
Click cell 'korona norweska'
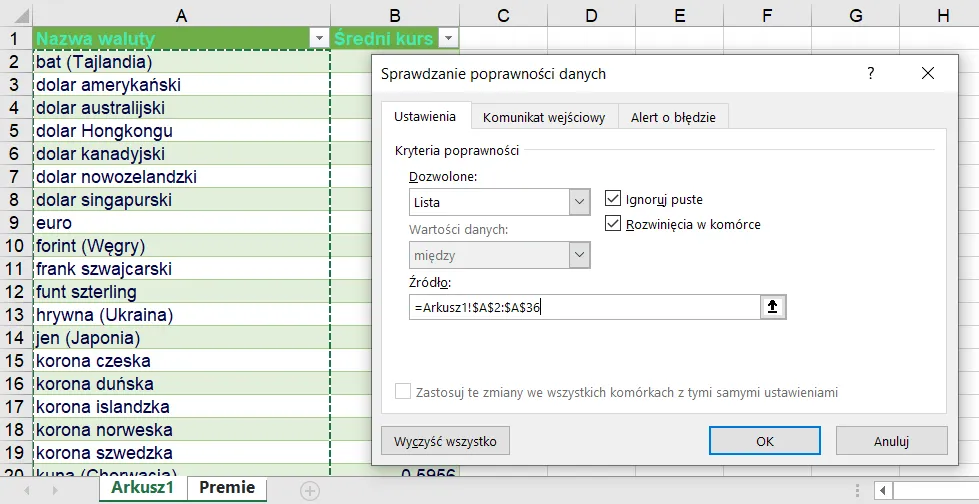click(x=181, y=430)
